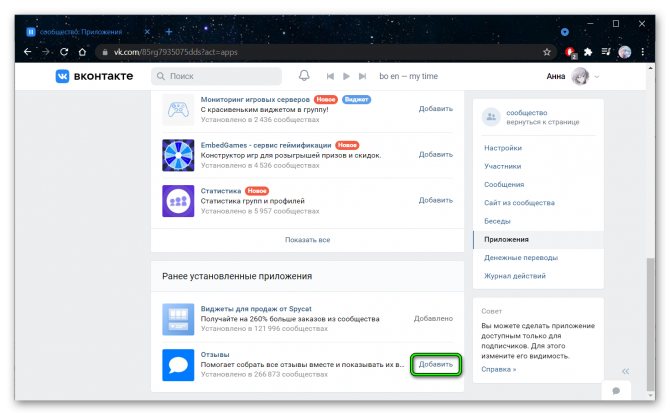Add the Статистика app via Добавить
This screenshot has height=415, width=670.
tap(435, 200)
